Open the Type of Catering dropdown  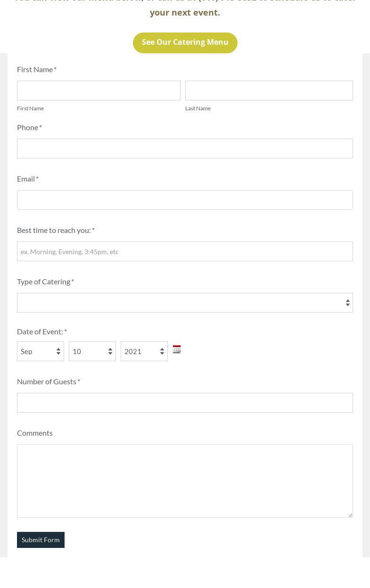pos(185,303)
